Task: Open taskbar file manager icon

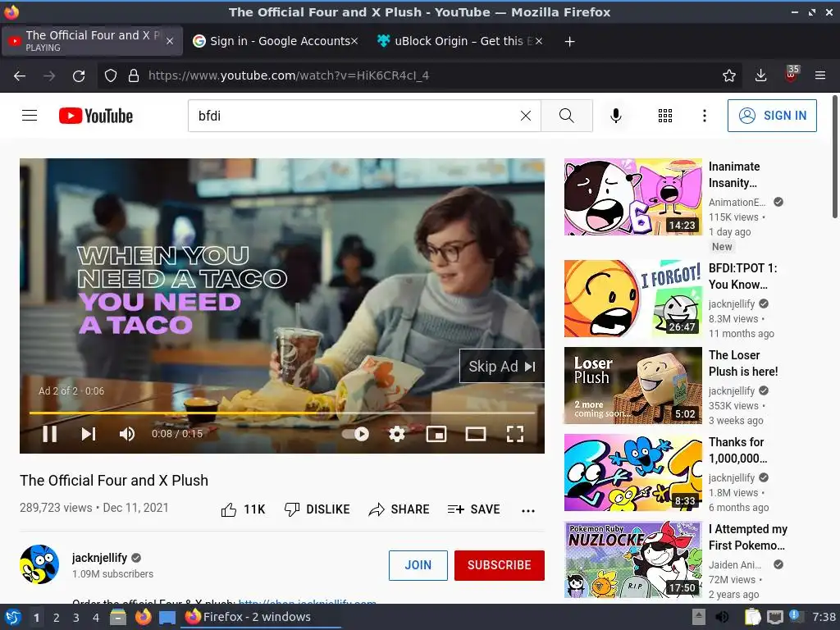Action: [x=118, y=618]
